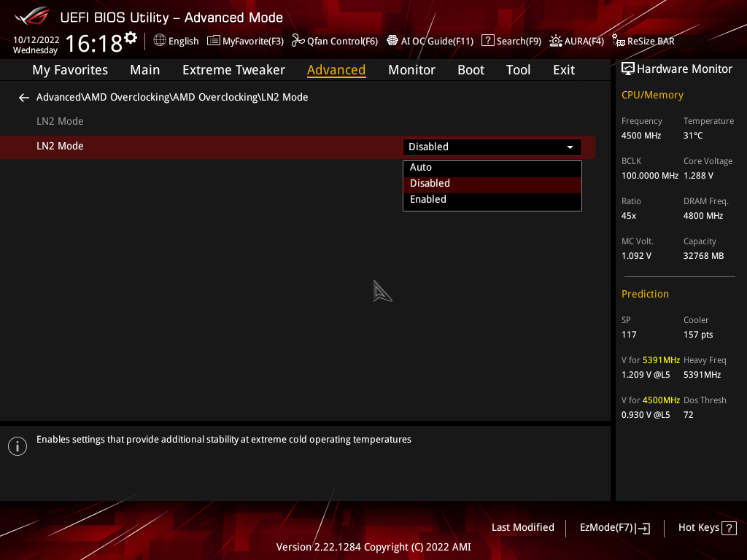Click the Frequency value 4500 MHz
The image size is (747, 560).
640,136
